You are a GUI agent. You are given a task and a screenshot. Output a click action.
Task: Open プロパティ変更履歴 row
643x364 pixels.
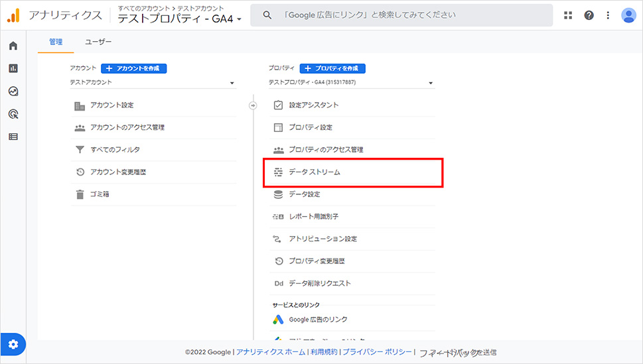coord(352,261)
